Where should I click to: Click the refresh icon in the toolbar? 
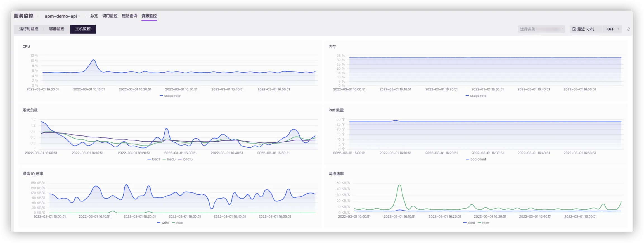tap(628, 29)
